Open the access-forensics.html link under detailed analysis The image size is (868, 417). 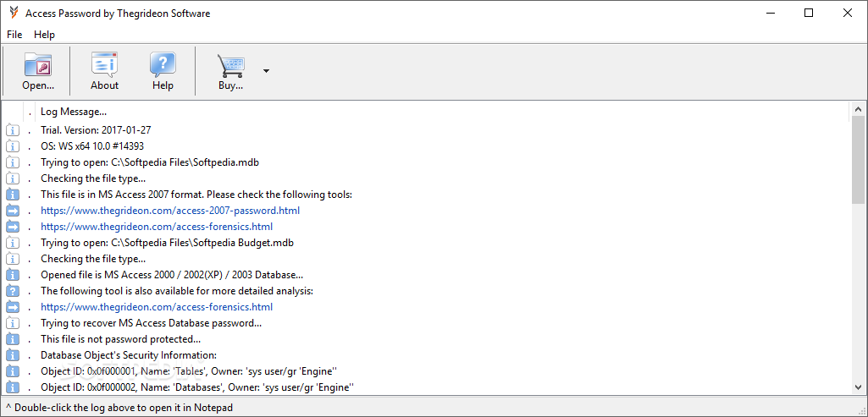point(157,307)
